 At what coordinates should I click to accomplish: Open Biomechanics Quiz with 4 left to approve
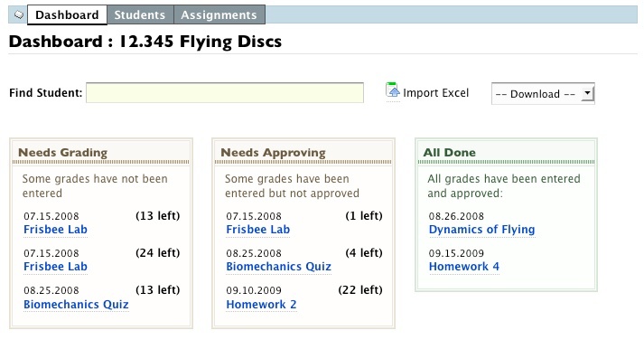click(x=278, y=267)
